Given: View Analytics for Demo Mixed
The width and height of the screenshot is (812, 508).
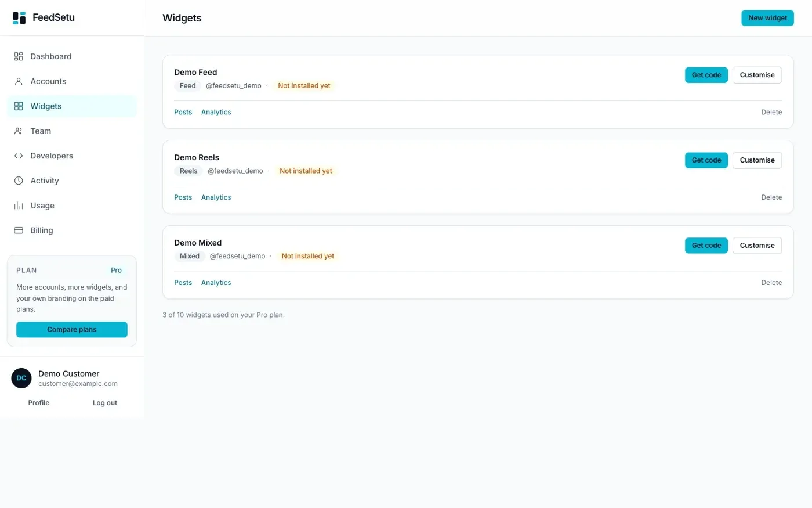Looking at the screenshot, I should [216, 283].
